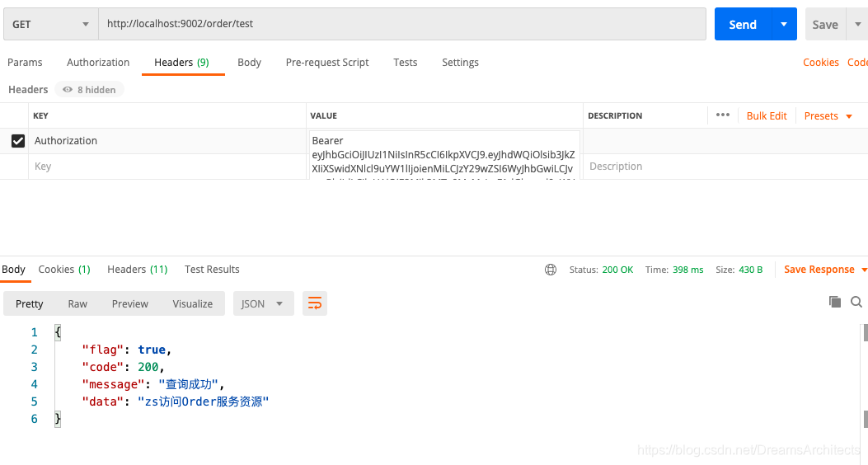The image size is (868, 465).
Task: Click the blue Send button
Action: point(743,25)
